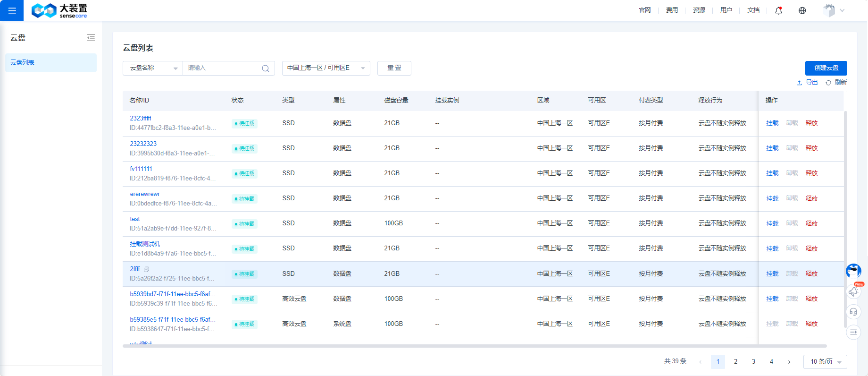Click the 创建云盘 button
Image resolution: width=868 pixels, height=376 pixels.
[x=826, y=68]
